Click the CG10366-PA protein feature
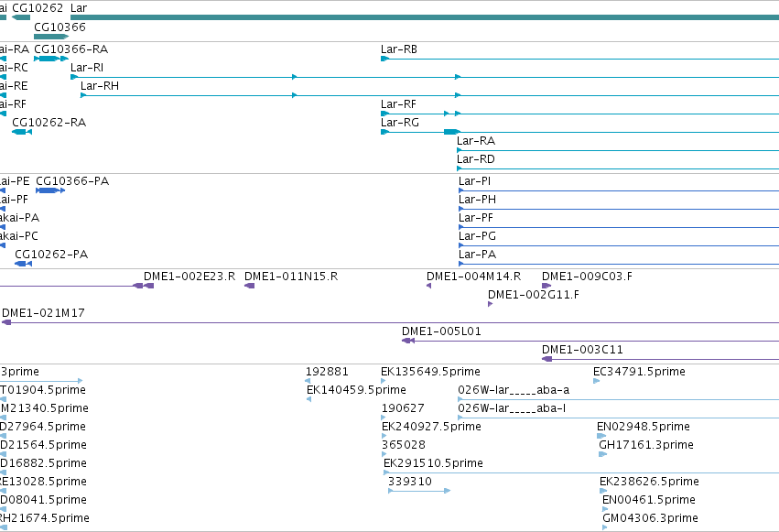 coord(50,190)
